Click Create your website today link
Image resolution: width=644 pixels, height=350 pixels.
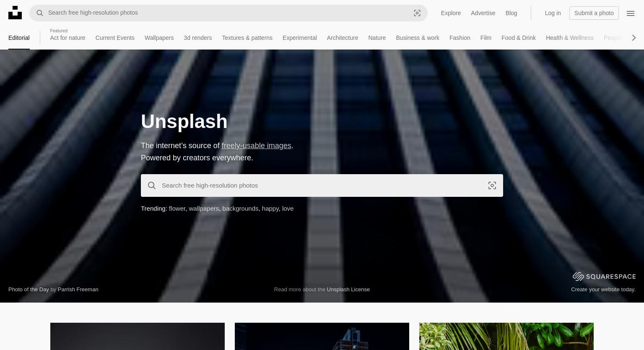603,289
